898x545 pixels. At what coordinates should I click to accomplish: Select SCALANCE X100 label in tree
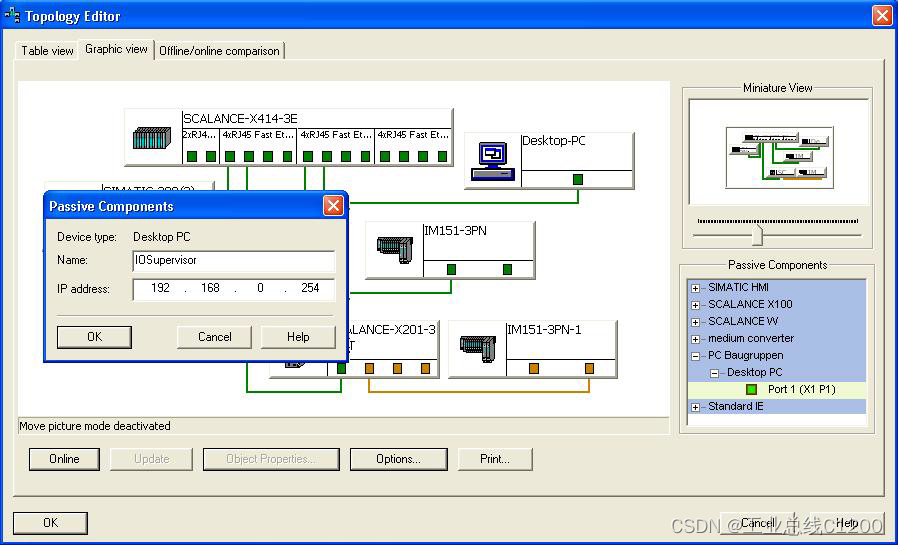pos(750,305)
